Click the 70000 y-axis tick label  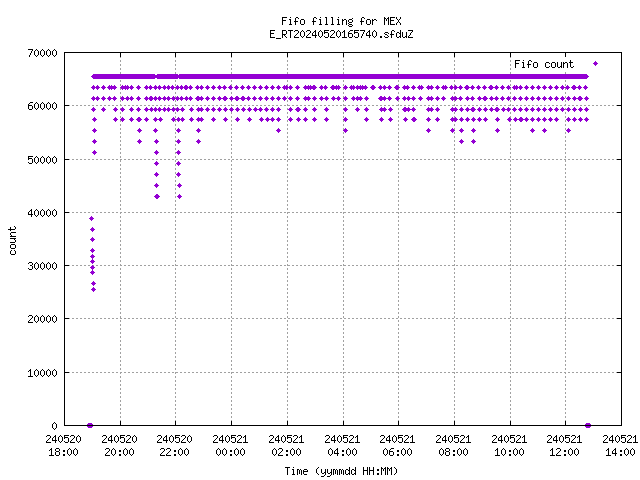click(42, 53)
